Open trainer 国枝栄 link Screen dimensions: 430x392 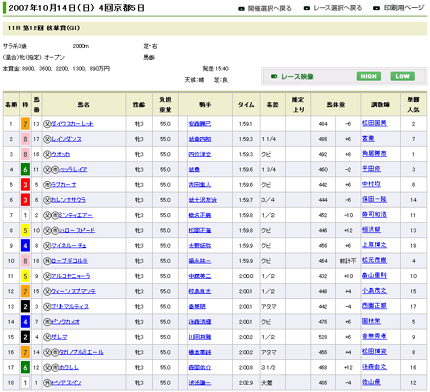371,321
